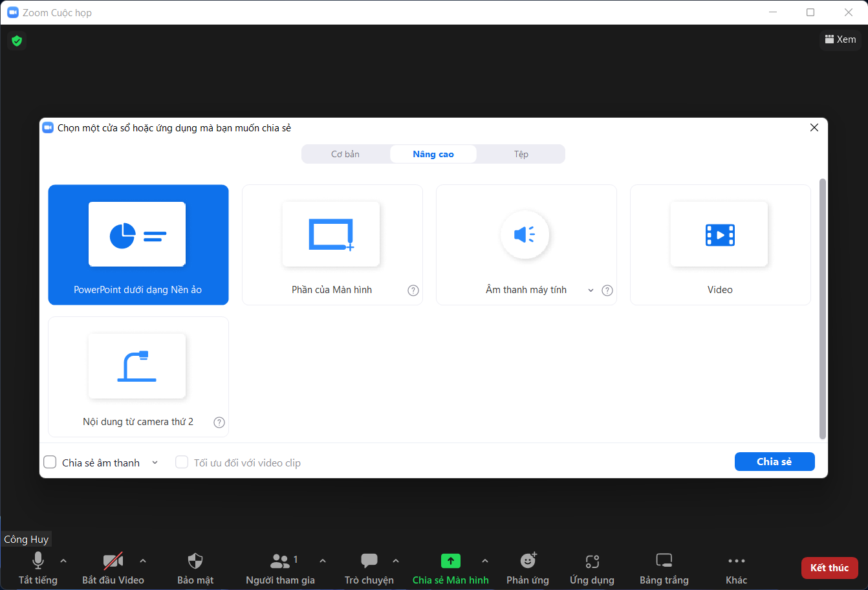
Task: Open the Trò chuyện chat panel
Action: click(369, 567)
